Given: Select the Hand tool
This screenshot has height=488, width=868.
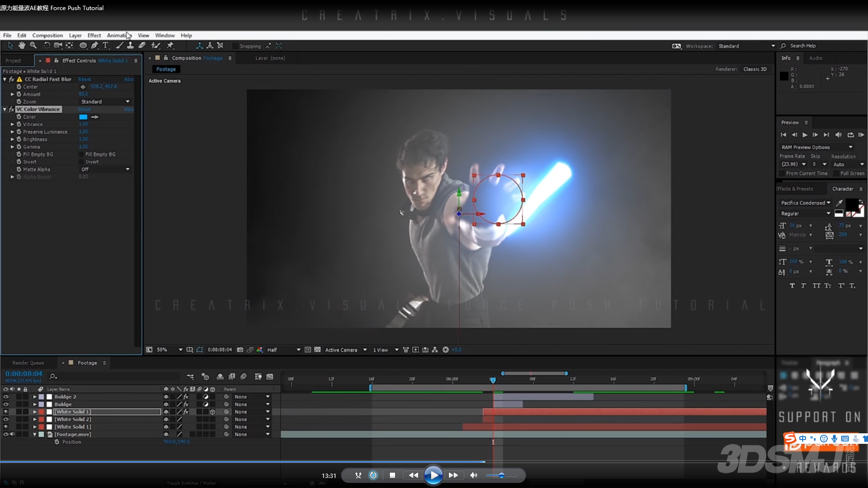Looking at the screenshot, I should pyautogui.click(x=22, y=45).
